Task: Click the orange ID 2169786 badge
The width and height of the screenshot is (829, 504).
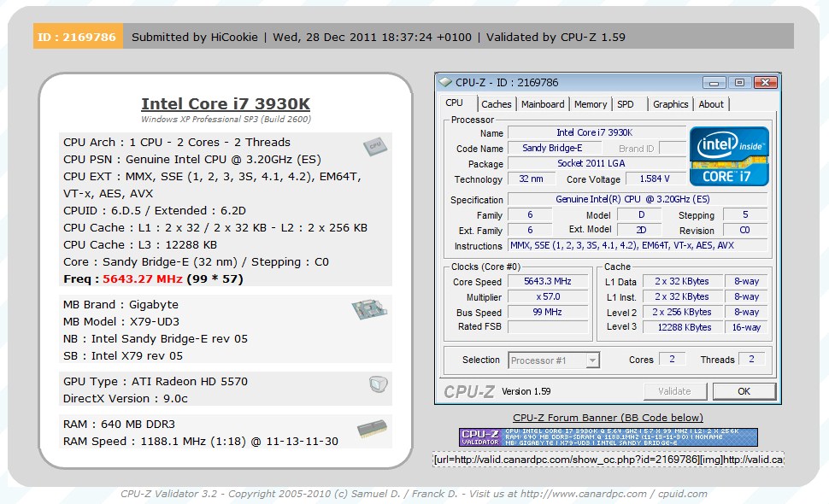Action: click(78, 37)
